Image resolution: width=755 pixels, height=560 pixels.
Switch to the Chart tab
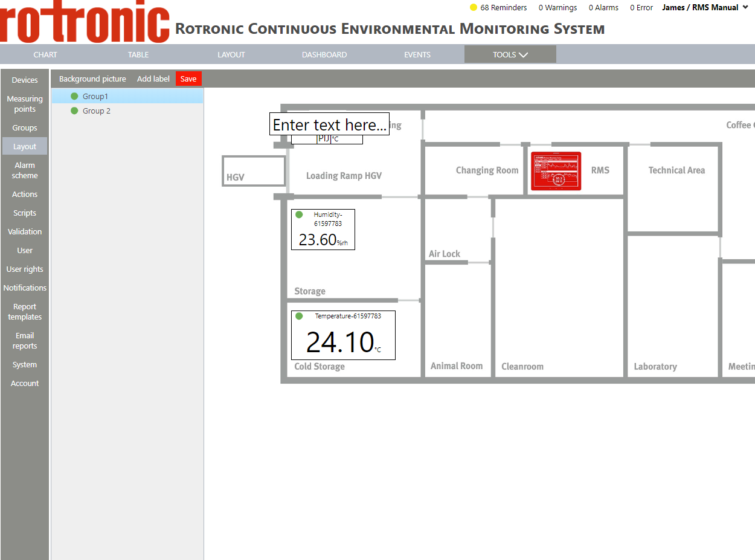coord(45,54)
